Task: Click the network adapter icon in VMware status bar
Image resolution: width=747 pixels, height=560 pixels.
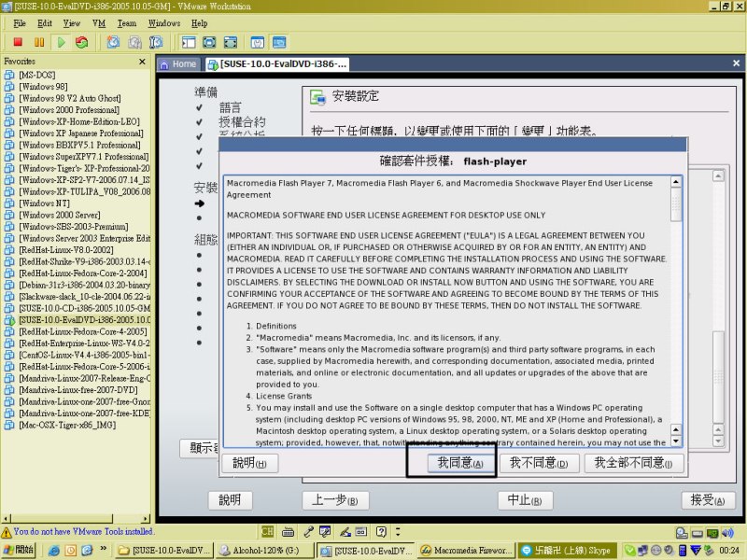Action: [x=712, y=533]
